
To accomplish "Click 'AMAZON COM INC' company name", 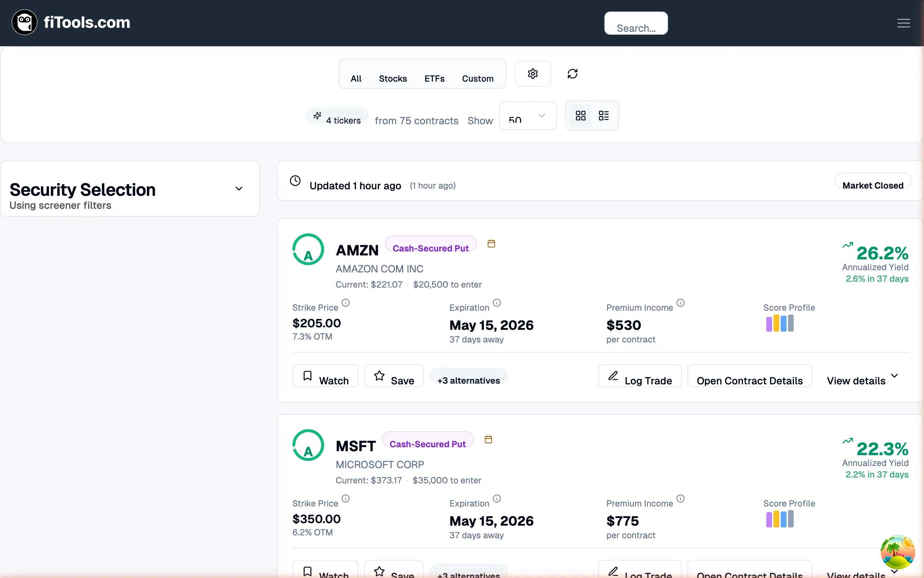I will (380, 269).
